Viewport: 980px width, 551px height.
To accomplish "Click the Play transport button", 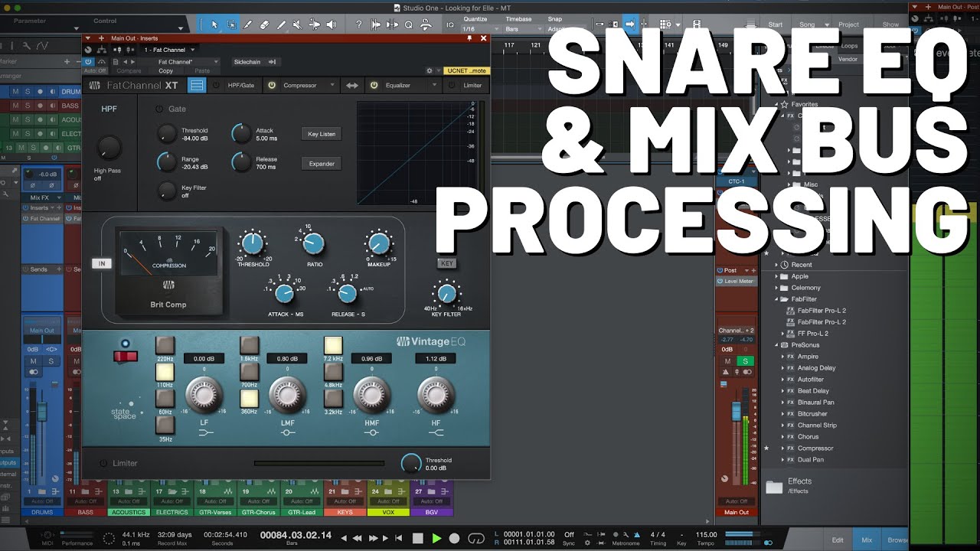I will (436, 538).
